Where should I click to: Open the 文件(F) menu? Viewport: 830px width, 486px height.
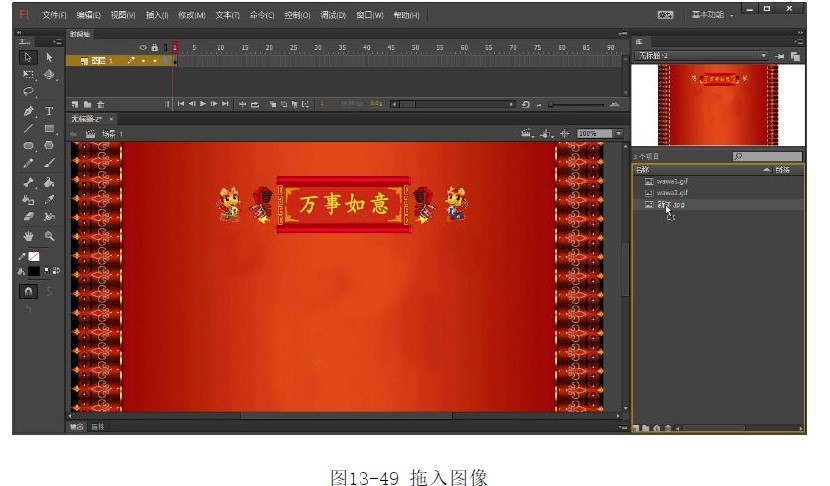coord(54,16)
